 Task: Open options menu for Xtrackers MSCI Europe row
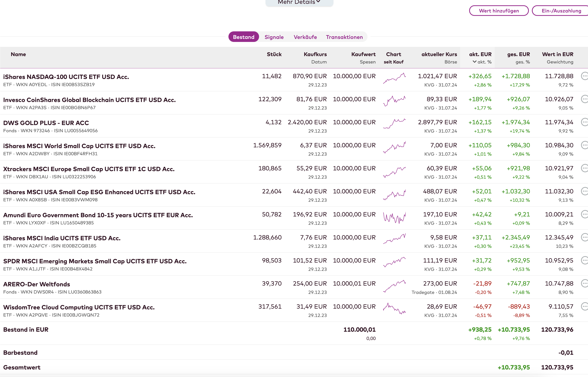tap(584, 168)
